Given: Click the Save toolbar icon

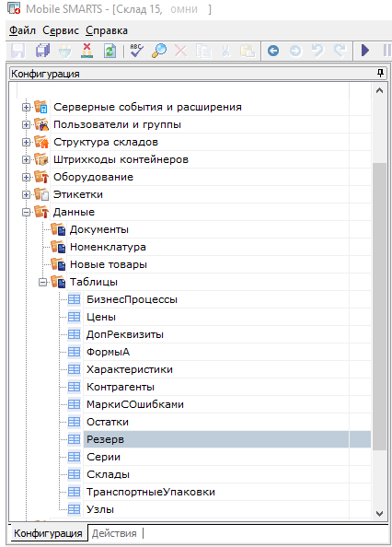Looking at the screenshot, I should point(18,51).
